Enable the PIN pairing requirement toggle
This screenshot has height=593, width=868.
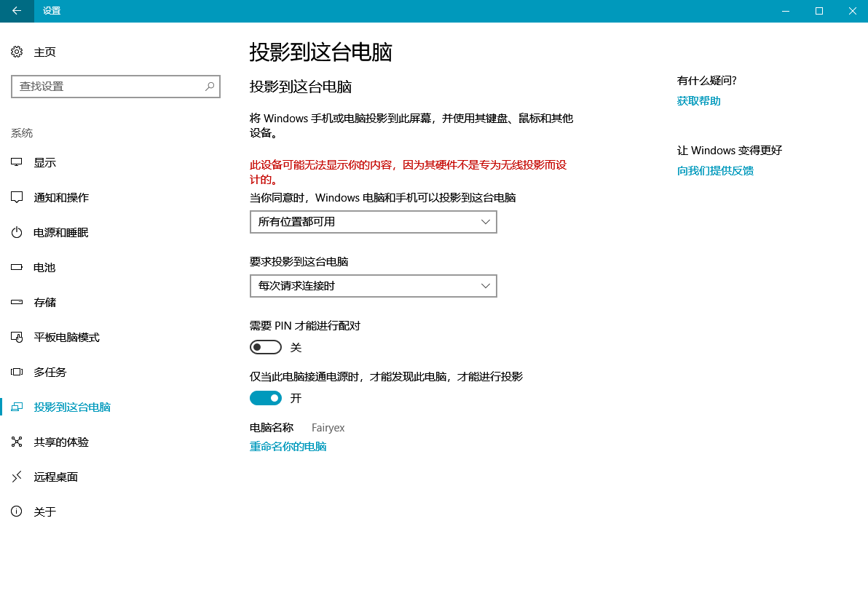tap(265, 348)
